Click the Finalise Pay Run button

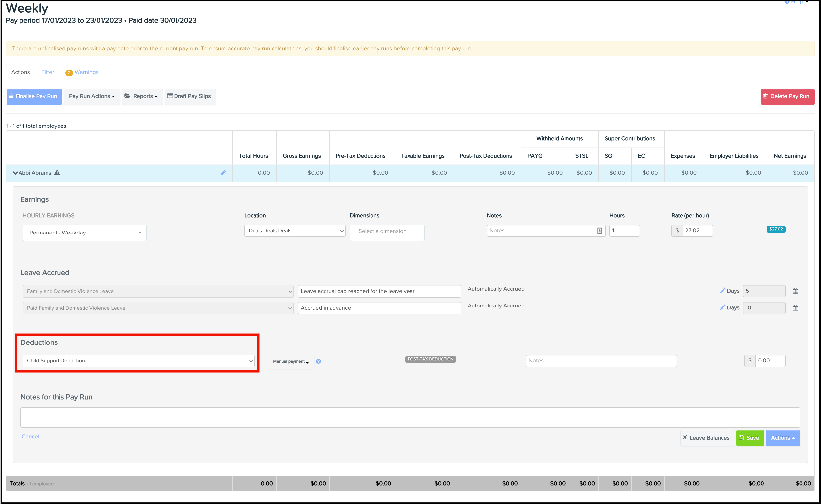coord(34,96)
